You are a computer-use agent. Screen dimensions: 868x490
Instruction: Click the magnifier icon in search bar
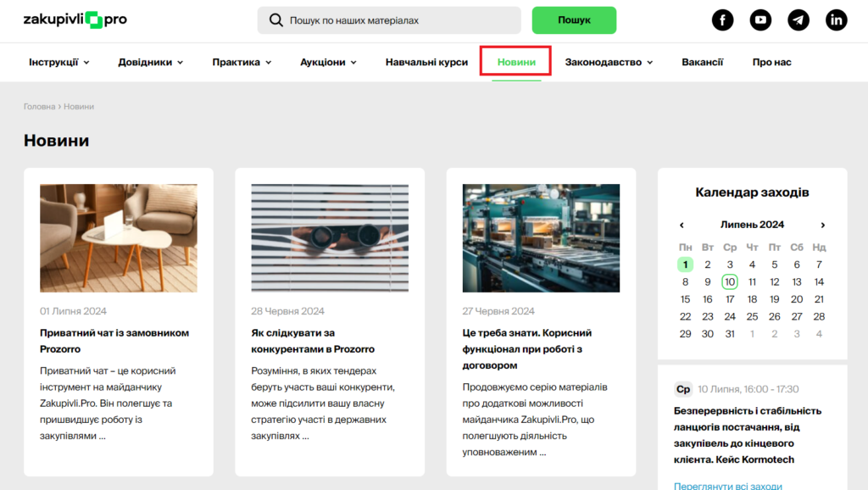(275, 20)
